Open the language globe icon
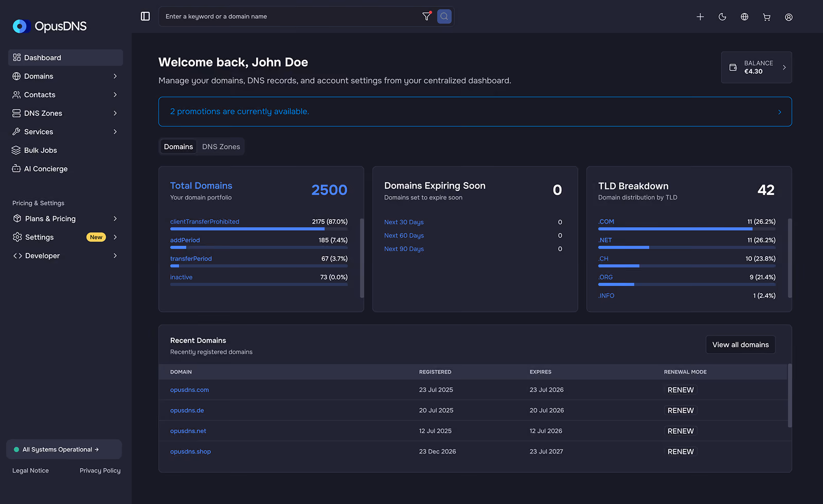Viewport: 823px width, 504px height. point(744,17)
